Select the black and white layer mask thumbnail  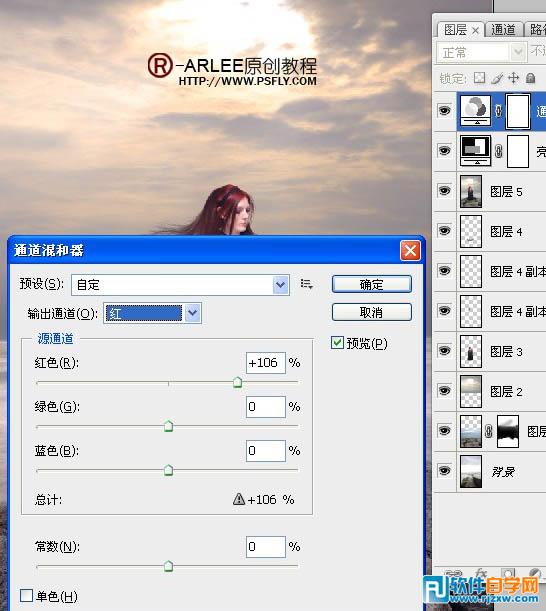(508, 431)
